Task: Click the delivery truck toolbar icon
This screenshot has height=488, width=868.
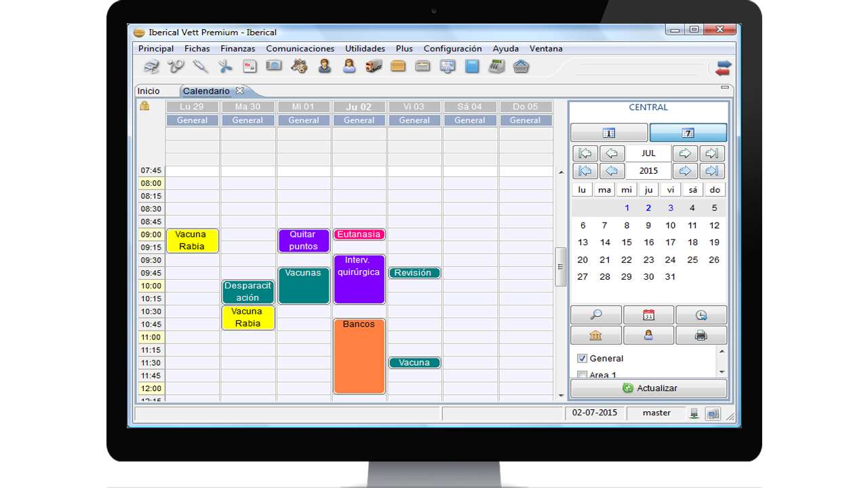Action: (x=374, y=67)
